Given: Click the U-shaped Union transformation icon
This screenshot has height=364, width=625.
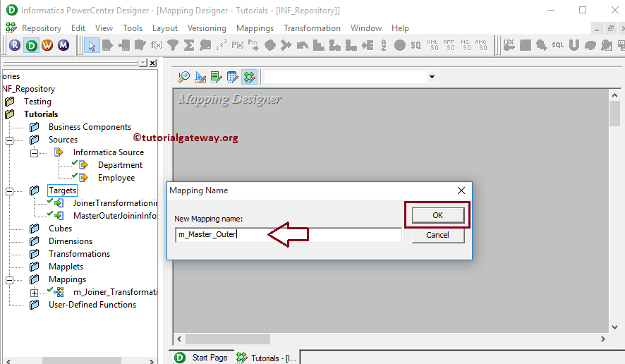Looking at the screenshot, I should [x=574, y=45].
